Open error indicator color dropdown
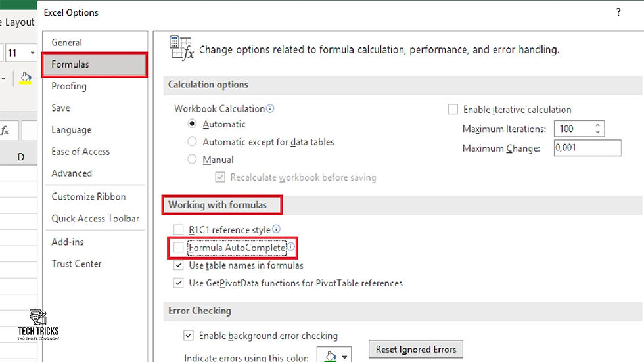 click(x=344, y=357)
